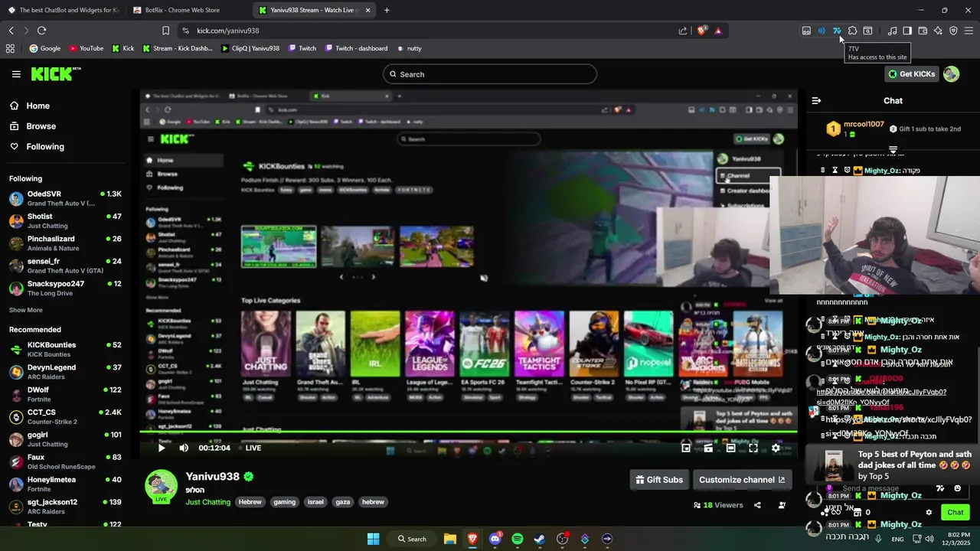This screenshot has height=551, width=980.
Task: Expand the followed channels with Show More
Action: (x=26, y=310)
